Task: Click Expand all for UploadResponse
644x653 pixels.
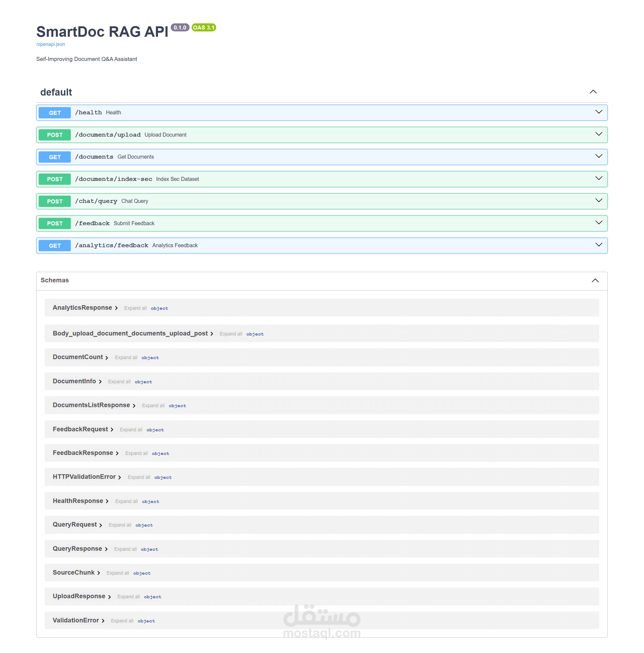Action: (x=129, y=597)
